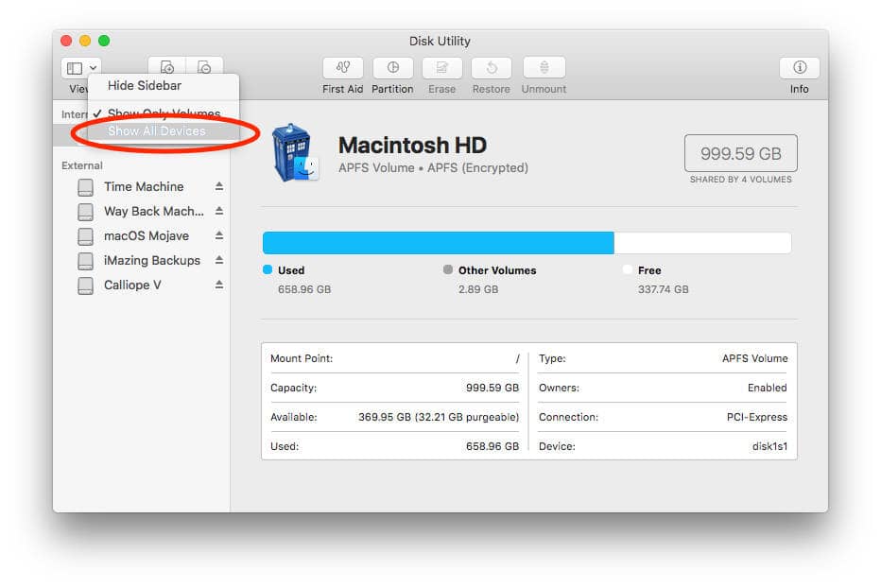Eject the Calliope V volume
This screenshot has height=588, width=881.
tap(219, 285)
